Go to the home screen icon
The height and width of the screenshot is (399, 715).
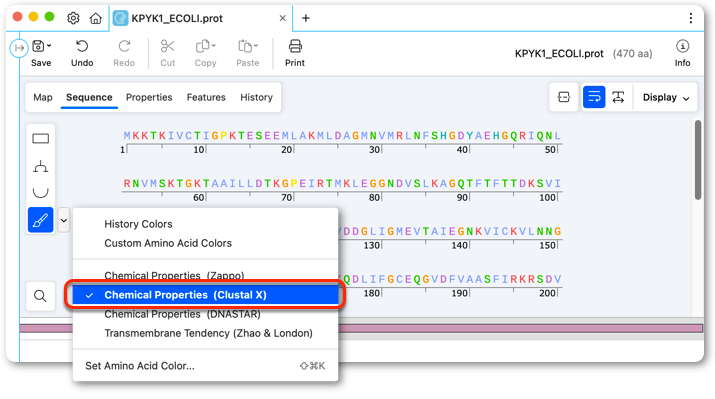tap(95, 18)
